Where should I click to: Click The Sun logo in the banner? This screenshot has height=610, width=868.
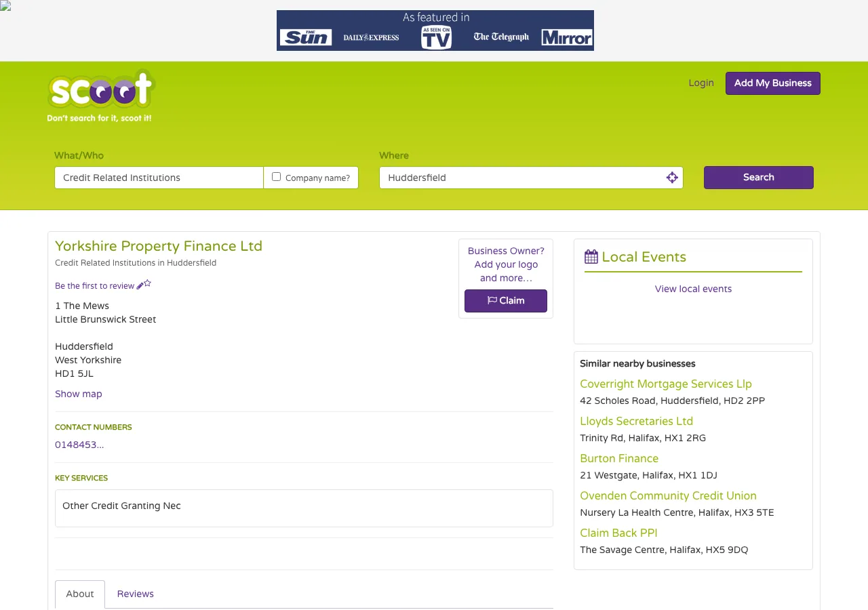click(306, 37)
